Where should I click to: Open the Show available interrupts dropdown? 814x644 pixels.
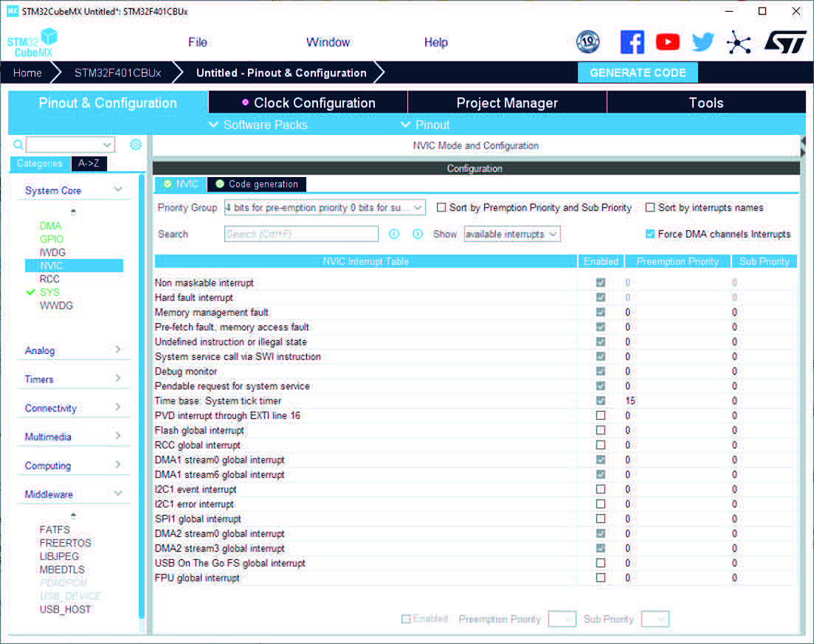click(x=512, y=234)
